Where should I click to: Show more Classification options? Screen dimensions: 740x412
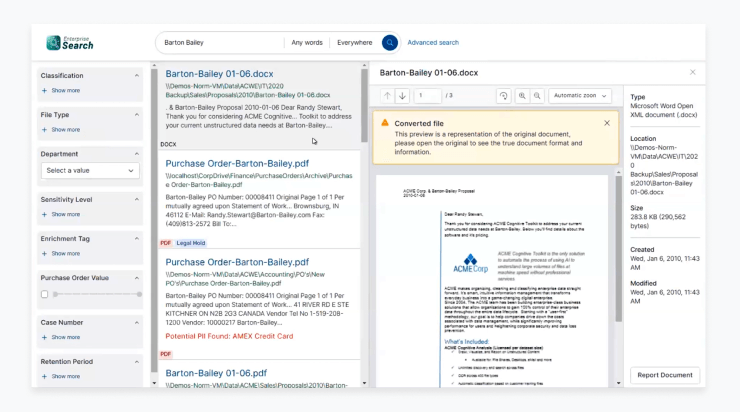coord(66,91)
